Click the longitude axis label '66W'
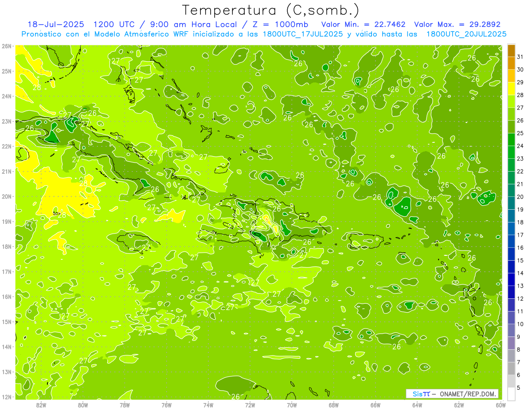Screen dimensions: 532x411 [x=376, y=405]
